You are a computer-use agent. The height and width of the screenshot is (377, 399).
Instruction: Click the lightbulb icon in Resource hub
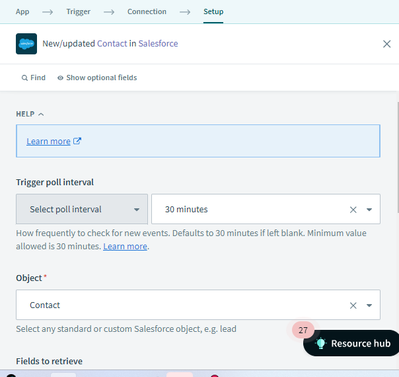pyautogui.click(x=321, y=343)
